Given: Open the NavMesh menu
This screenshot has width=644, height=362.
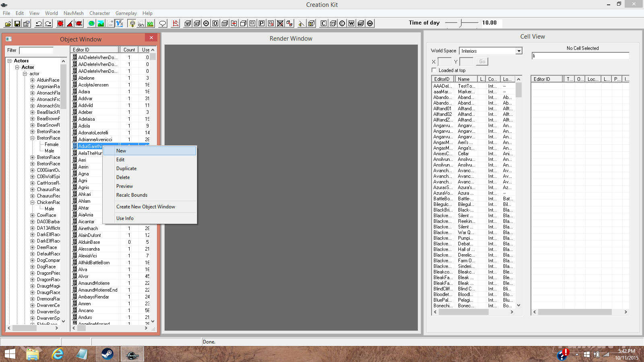Looking at the screenshot, I should pos(74,13).
